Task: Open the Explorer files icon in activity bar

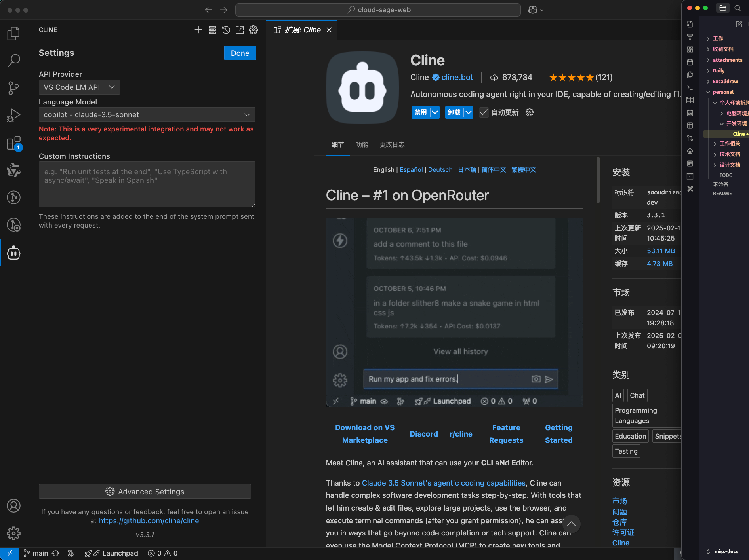Action: 13,34
